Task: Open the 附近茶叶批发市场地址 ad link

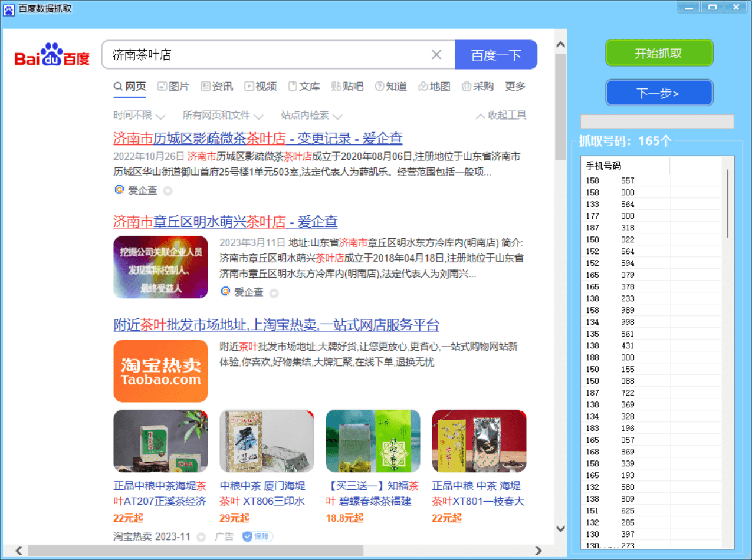Action: [x=276, y=325]
